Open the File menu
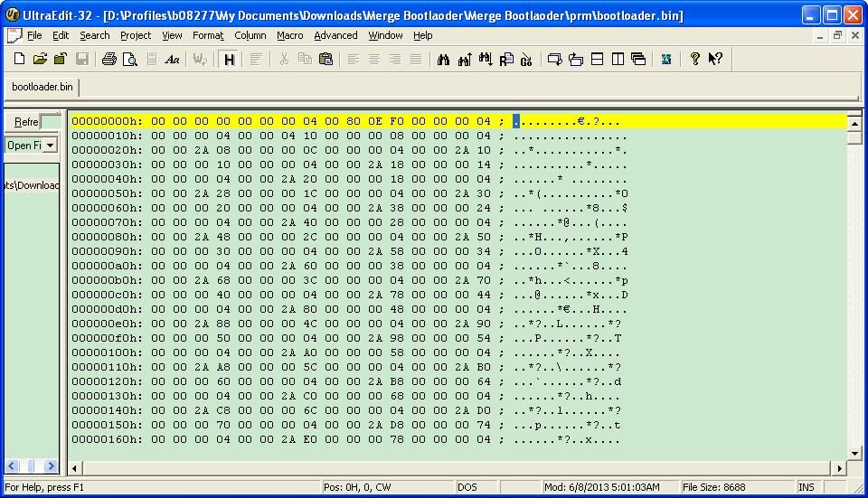This screenshot has width=868, height=498. (x=34, y=35)
